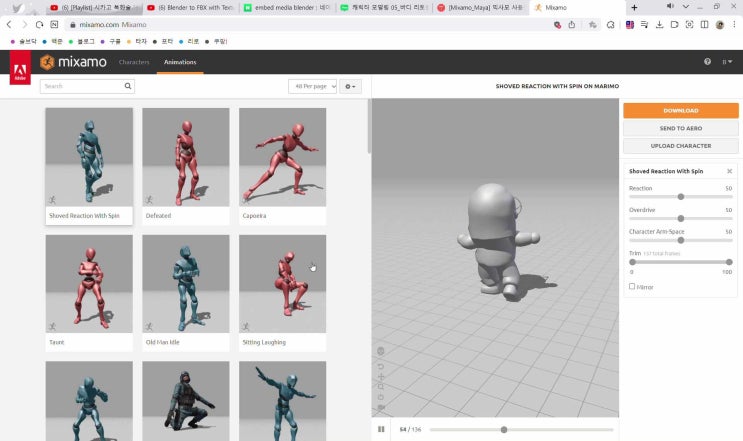Open the help question mark icon
The image size is (743, 441).
coord(707,62)
